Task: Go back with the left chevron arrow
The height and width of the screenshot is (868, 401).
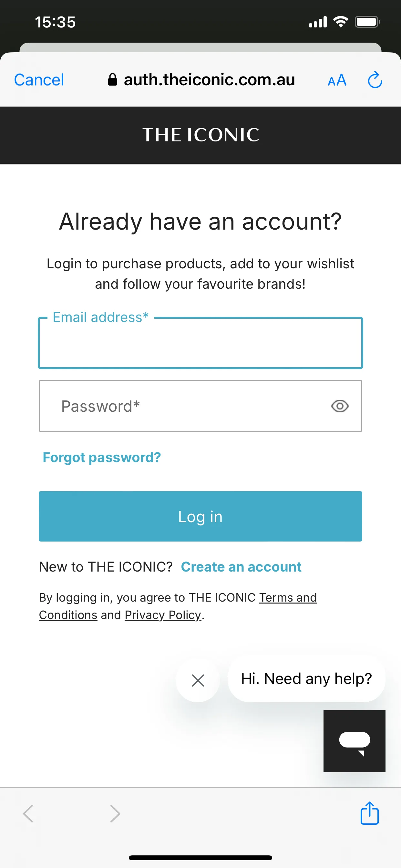Action: (x=28, y=814)
